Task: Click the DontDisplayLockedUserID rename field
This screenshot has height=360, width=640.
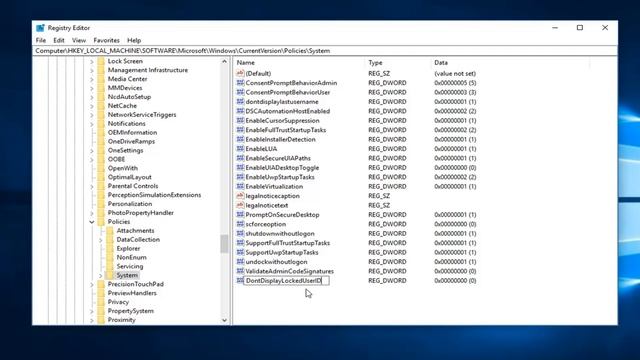Action: pos(286,280)
